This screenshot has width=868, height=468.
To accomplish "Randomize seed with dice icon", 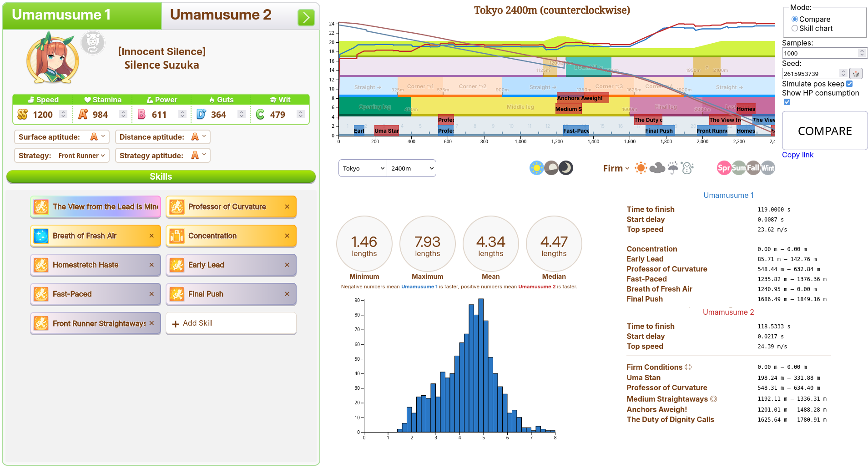I will coord(856,74).
